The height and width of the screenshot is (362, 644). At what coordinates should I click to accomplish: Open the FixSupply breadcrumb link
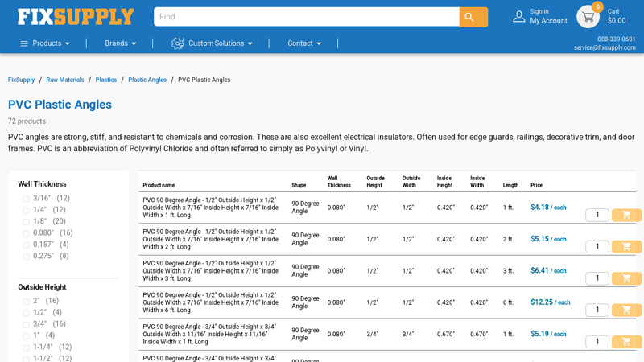(x=22, y=80)
